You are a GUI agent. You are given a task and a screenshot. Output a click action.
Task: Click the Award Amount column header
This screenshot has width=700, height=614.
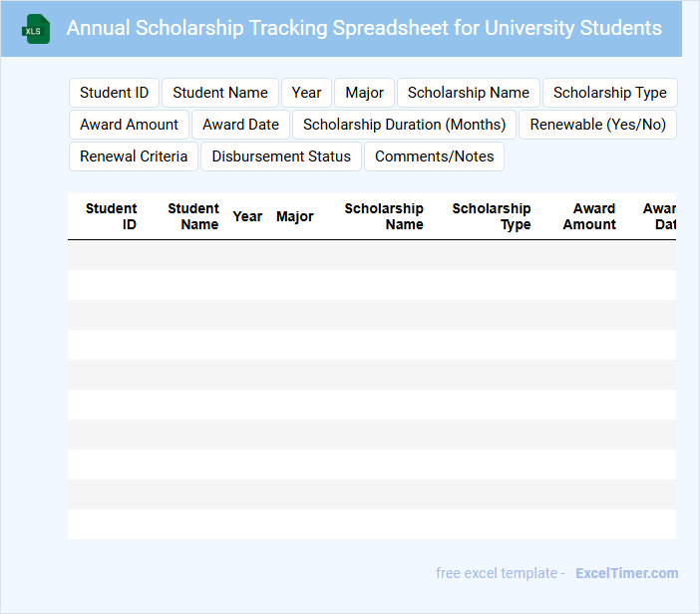tap(589, 216)
